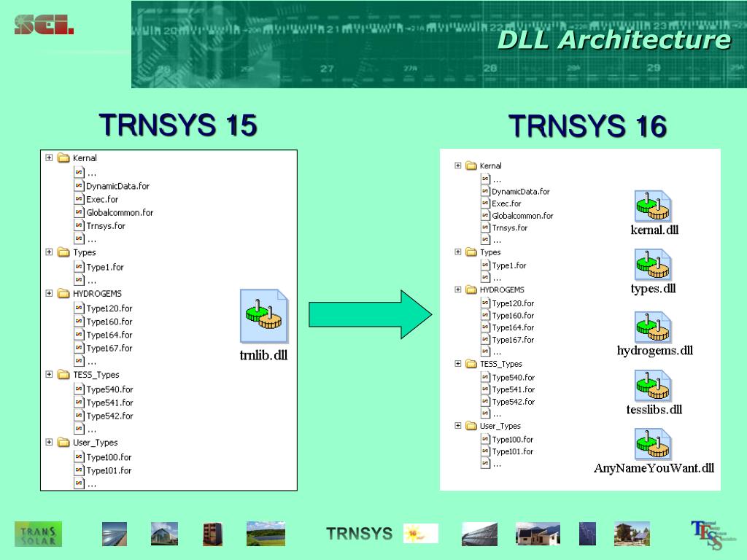
Task: Click the HYDROGEMS folder icon in TRNSYS 15 tree
Action: coord(63,293)
